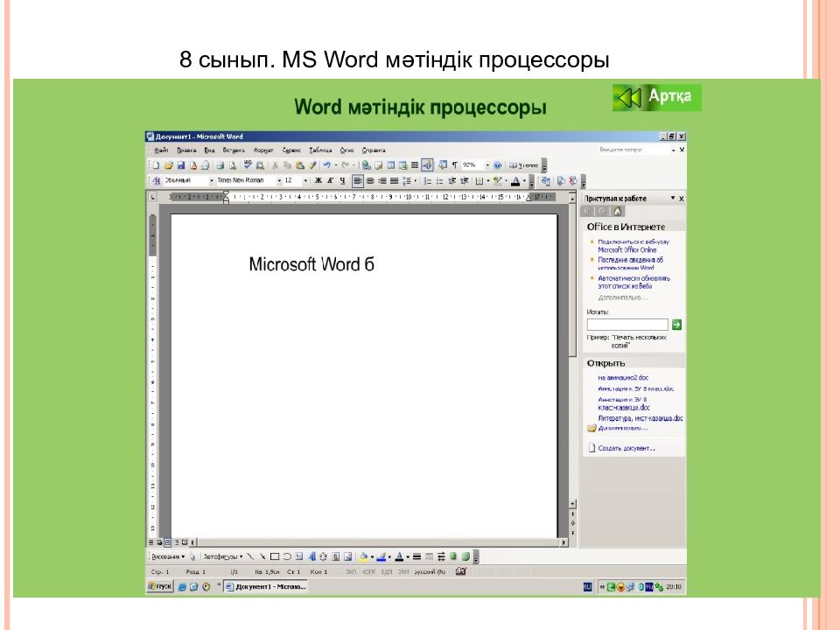
Task: Open the Таблица menu
Action: click(x=320, y=150)
